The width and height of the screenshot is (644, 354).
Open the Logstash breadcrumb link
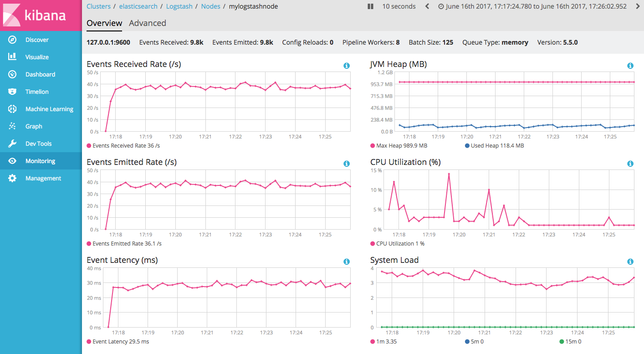pos(179,6)
